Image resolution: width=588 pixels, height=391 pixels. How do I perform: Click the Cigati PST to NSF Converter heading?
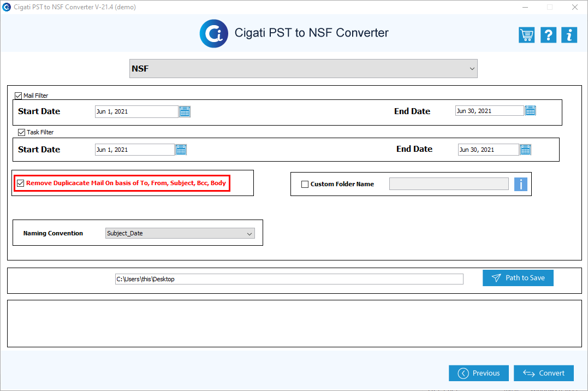tap(312, 33)
